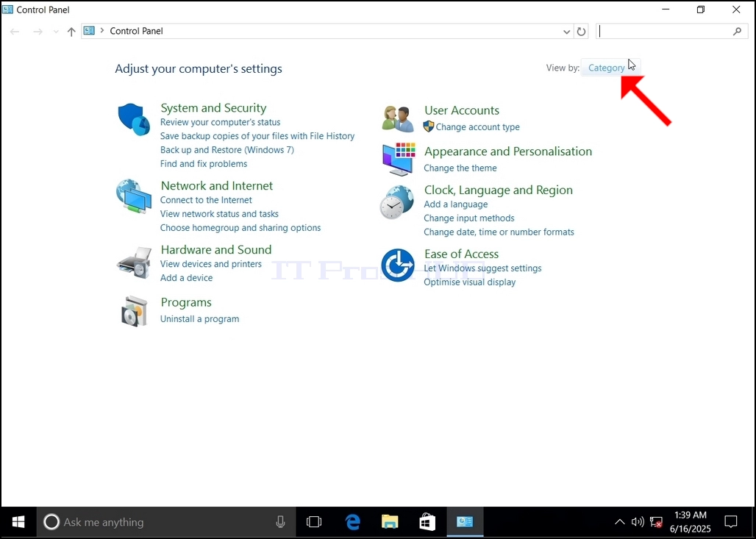This screenshot has width=756, height=539.
Task: Open the recent locations dropdown arrow
Action: click(56, 32)
